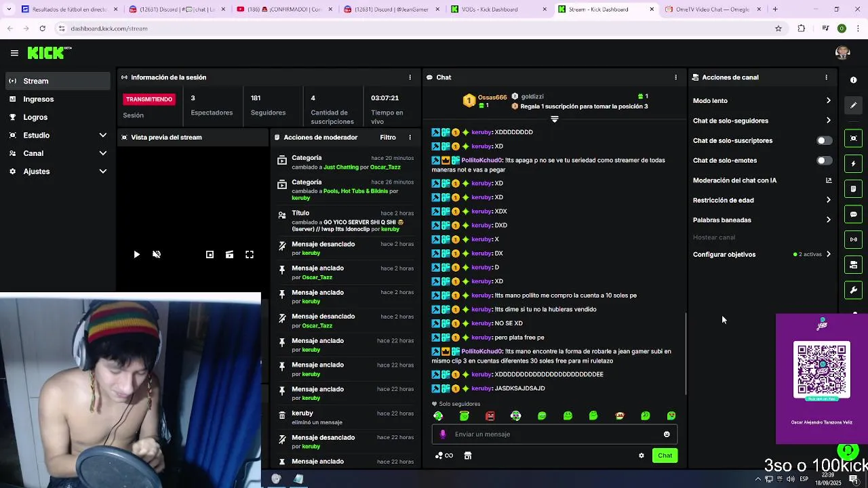Screen dimensions: 868x488
Task: Switch to Resultados de fútbol browser tab
Action: point(68,9)
